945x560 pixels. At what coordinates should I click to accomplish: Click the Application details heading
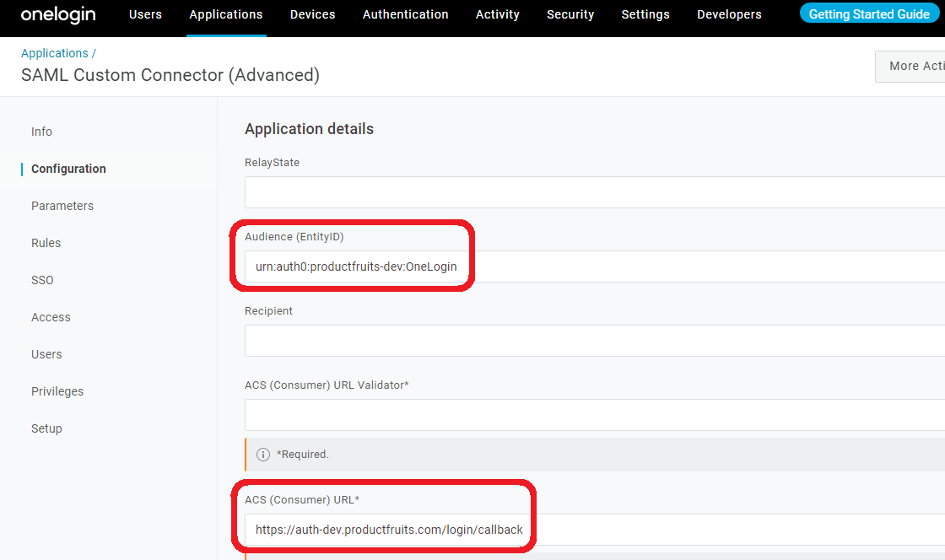309,129
